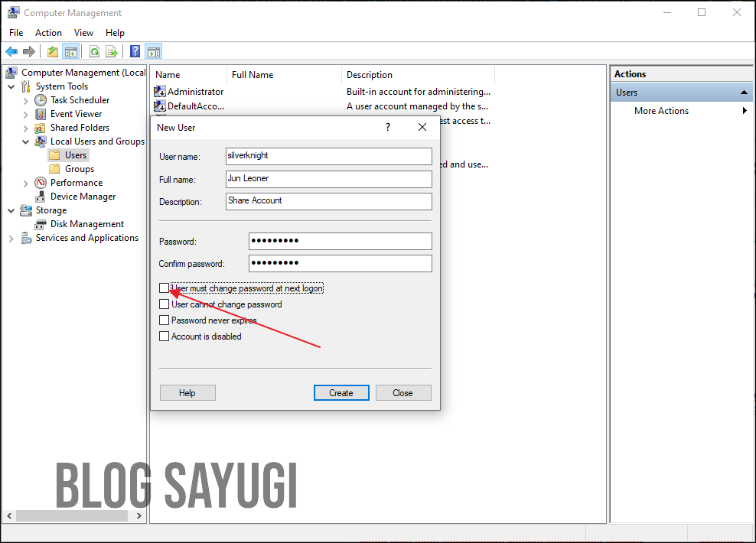This screenshot has width=756, height=543.
Task: Click the Storage icon in tree
Action: click(26, 210)
